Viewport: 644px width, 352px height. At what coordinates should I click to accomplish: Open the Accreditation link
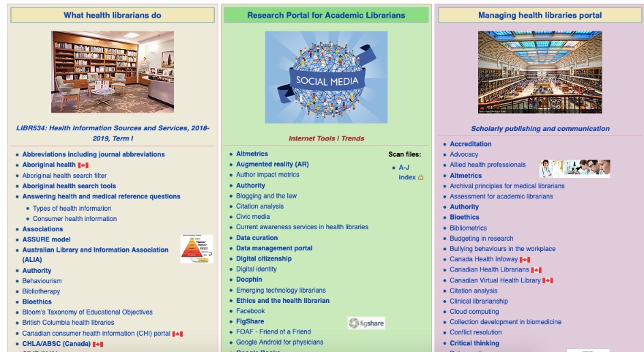(x=470, y=144)
